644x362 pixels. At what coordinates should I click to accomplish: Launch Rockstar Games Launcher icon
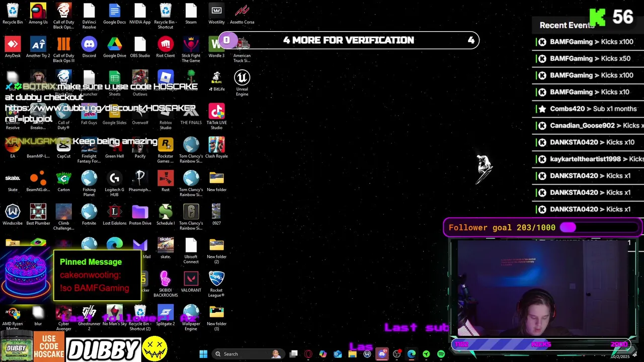(166, 150)
